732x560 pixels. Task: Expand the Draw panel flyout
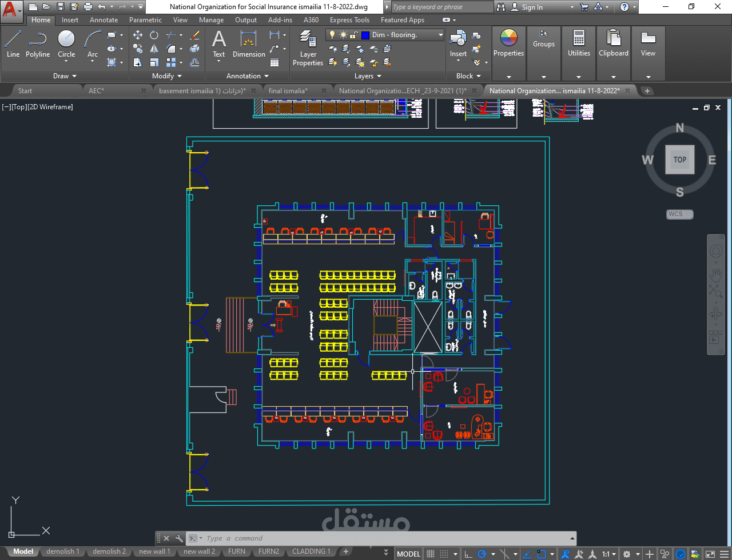64,76
